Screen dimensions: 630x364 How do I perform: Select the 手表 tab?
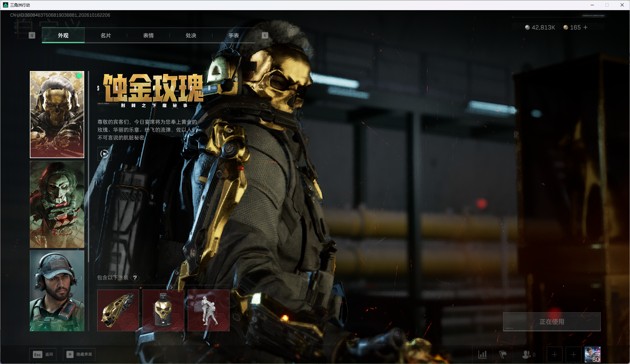point(233,35)
